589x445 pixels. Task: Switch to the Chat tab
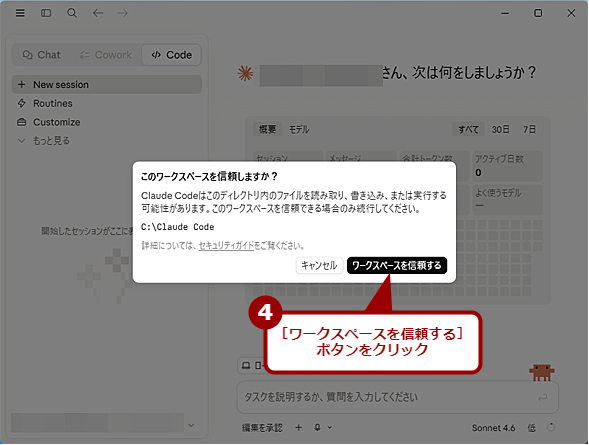click(x=42, y=55)
